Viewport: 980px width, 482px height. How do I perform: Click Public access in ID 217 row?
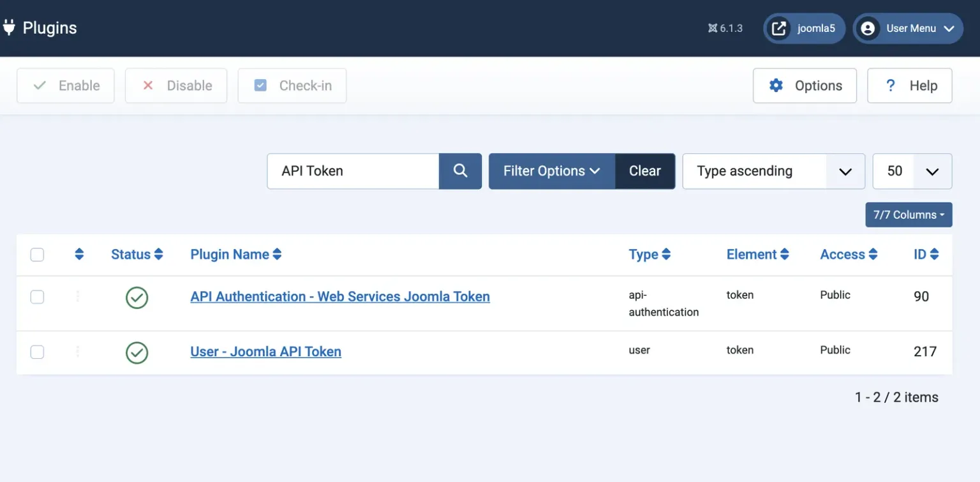coord(835,350)
